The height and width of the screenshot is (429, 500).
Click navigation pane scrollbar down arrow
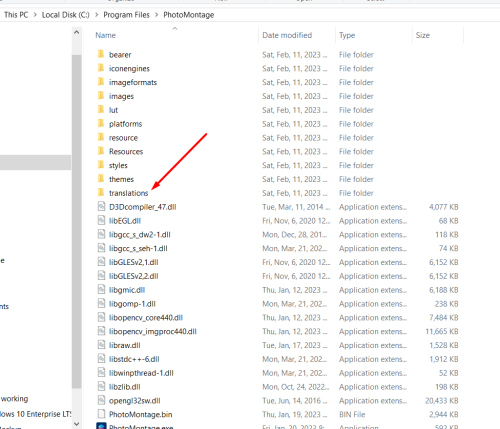pyautogui.click(x=76, y=424)
